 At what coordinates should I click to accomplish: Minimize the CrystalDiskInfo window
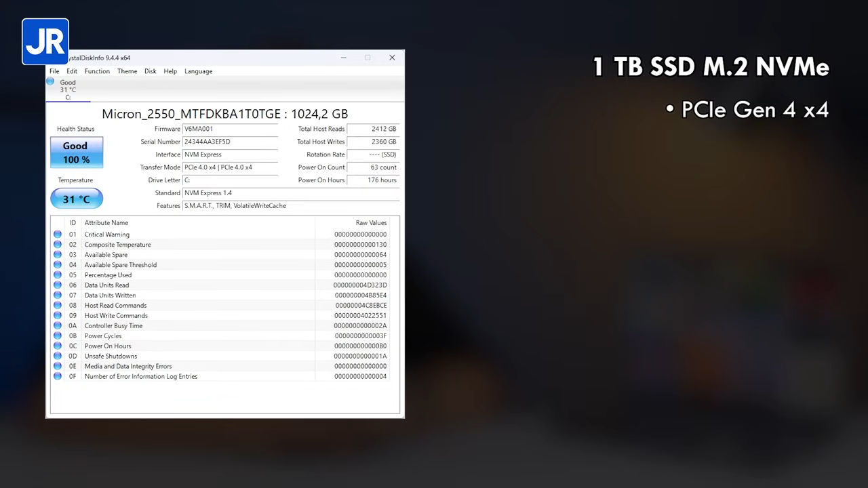click(343, 58)
